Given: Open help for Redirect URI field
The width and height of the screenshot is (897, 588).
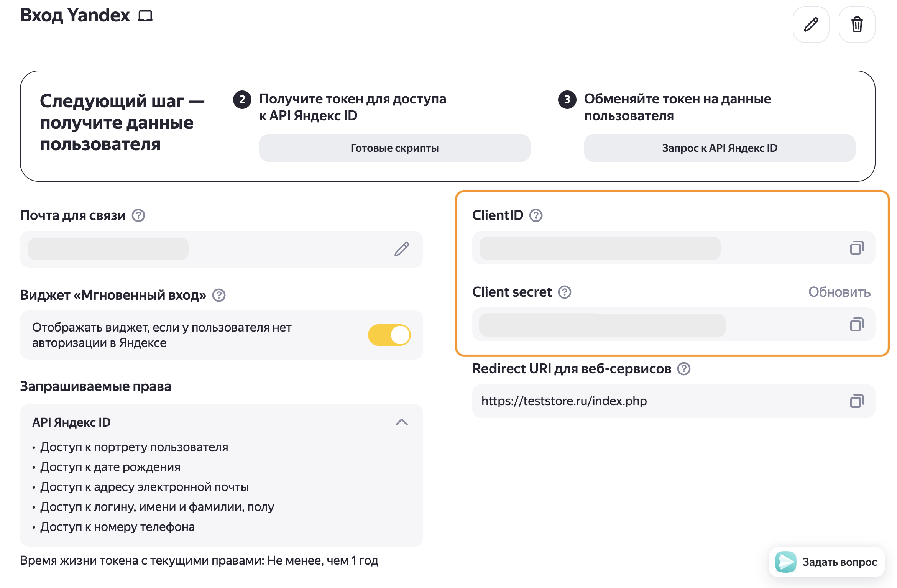Looking at the screenshot, I should tap(684, 369).
